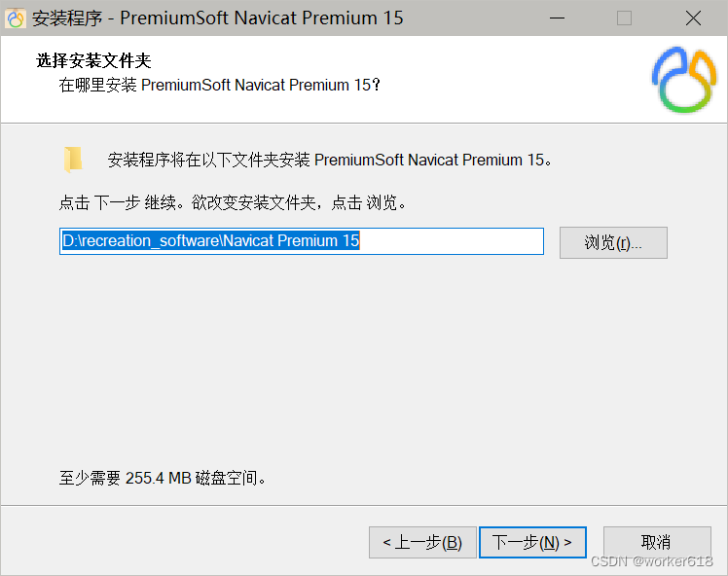Minimize the installer window
The image size is (728, 576).
[557, 18]
